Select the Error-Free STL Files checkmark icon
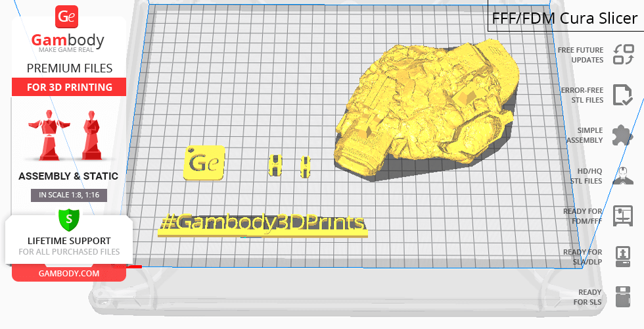644x329 pixels. click(x=622, y=95)
